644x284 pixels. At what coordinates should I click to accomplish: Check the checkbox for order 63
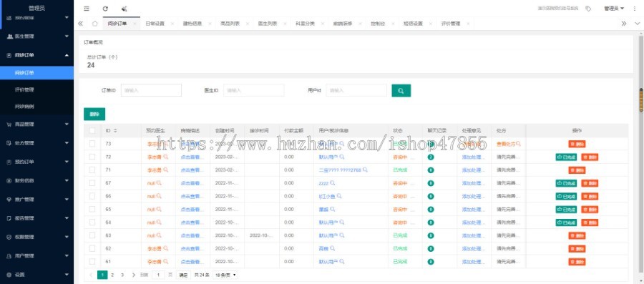click(x=92, y=235)
